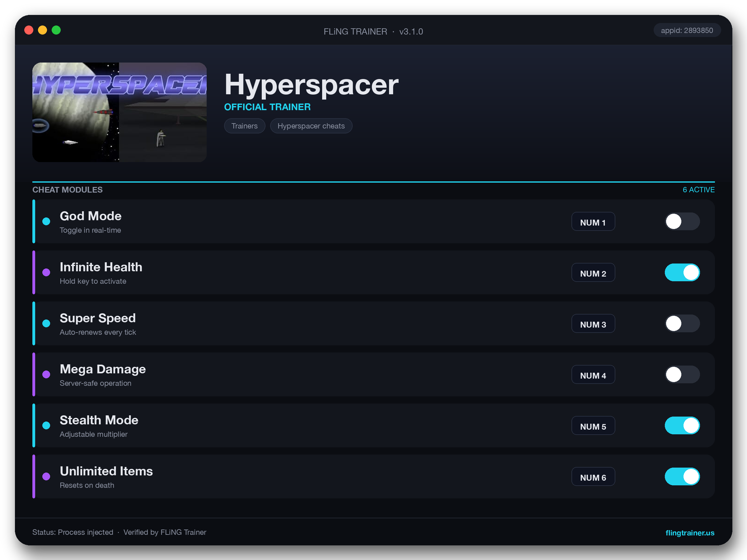This screenshot has width=747, height=560.
Task: Click the cyan dot beside Super Speed
Action: (46, 323)
